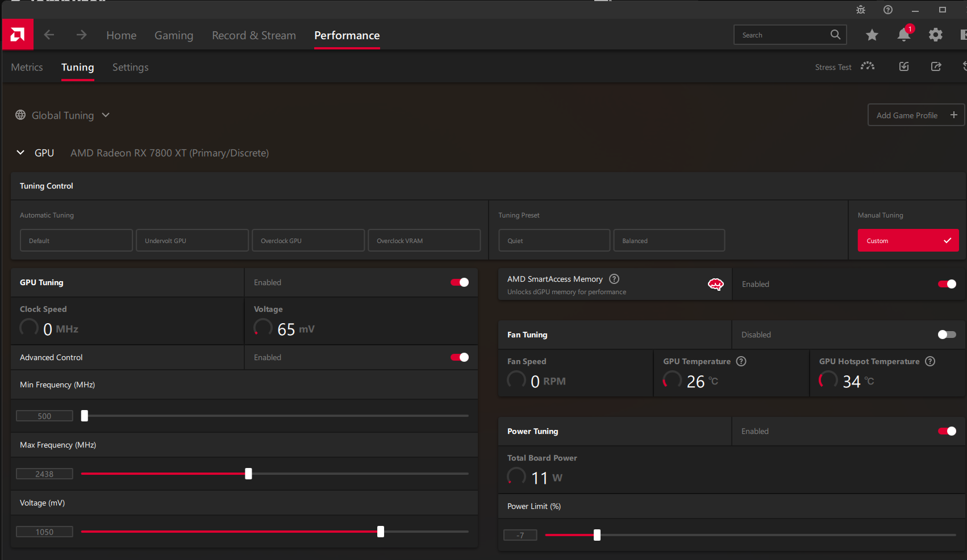Show help for GPU Hotspot Temperature
The height and width of the screenshot is (560, 967).
[930, 361]
